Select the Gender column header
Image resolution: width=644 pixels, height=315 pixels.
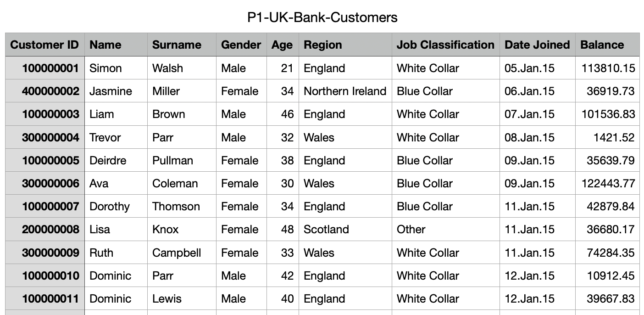(x=241, y=45)
